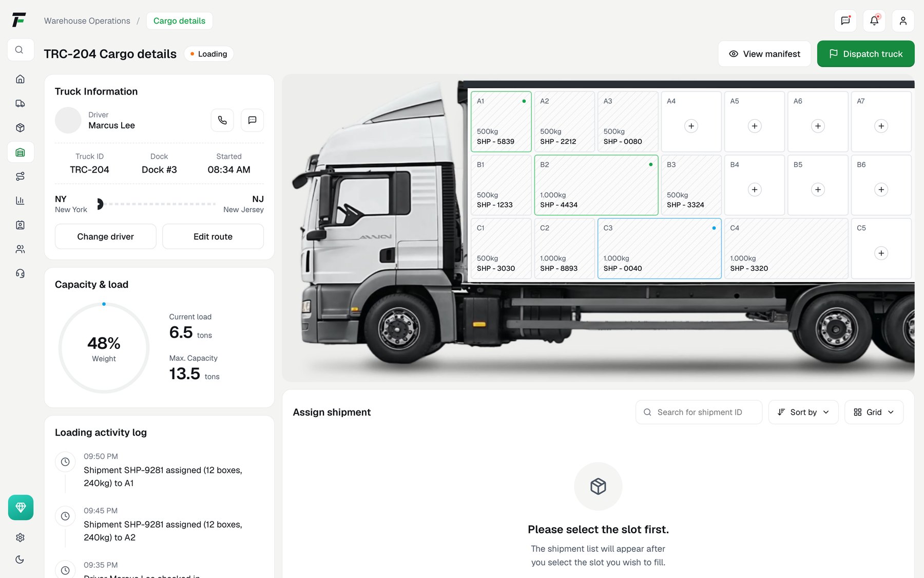The width and height of the screenshot is (924, 578).
Task: Click driver Marcus Lee avatar
Action: [x=68, y=120]
